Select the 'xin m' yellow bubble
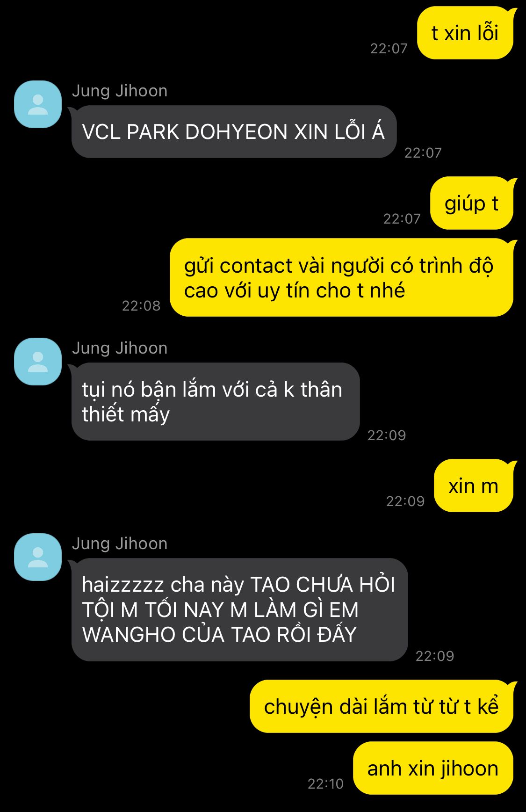 click(474, 486)
